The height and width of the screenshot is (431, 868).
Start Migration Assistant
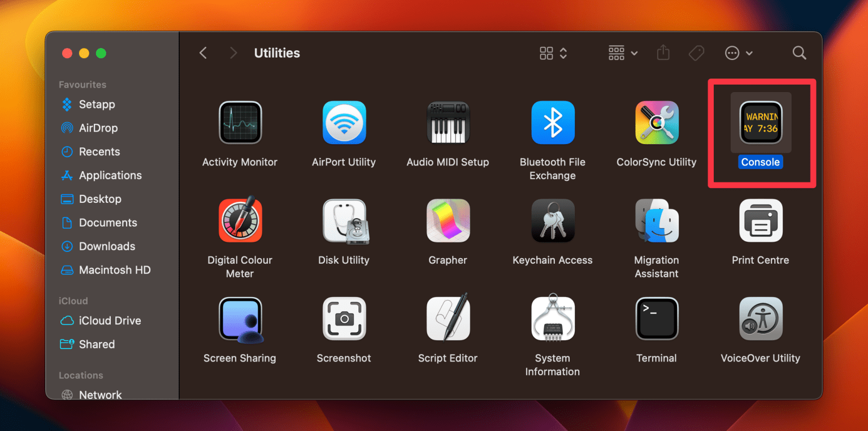pos(656,220)
